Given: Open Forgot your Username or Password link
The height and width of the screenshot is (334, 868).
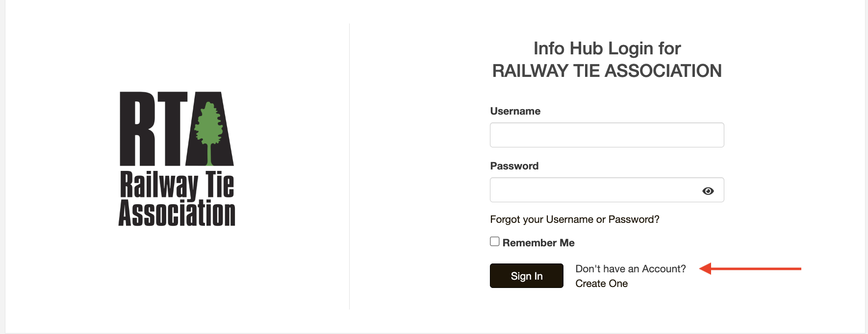Looking at the screenshot, I should [575, 219].
